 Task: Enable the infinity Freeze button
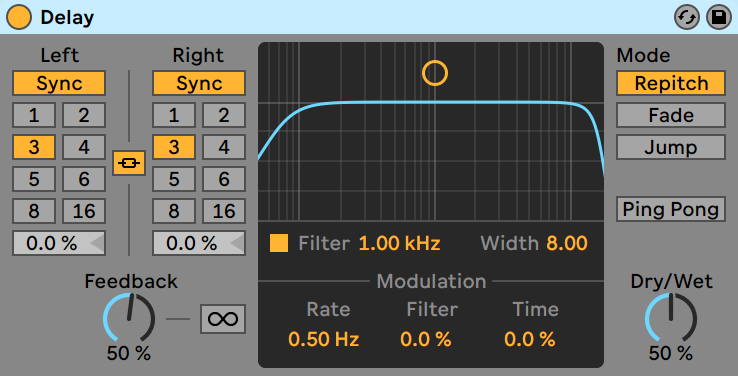pos(223,319)
